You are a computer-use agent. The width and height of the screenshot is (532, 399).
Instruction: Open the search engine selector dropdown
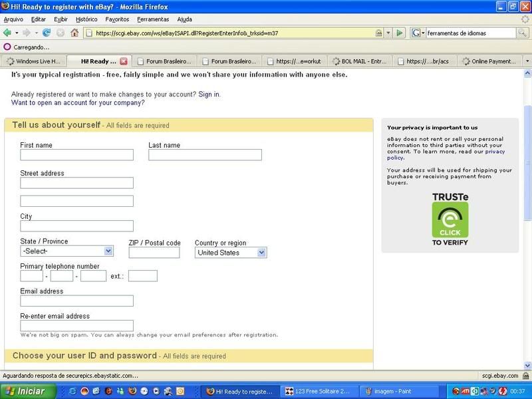[x=423, y=33]
